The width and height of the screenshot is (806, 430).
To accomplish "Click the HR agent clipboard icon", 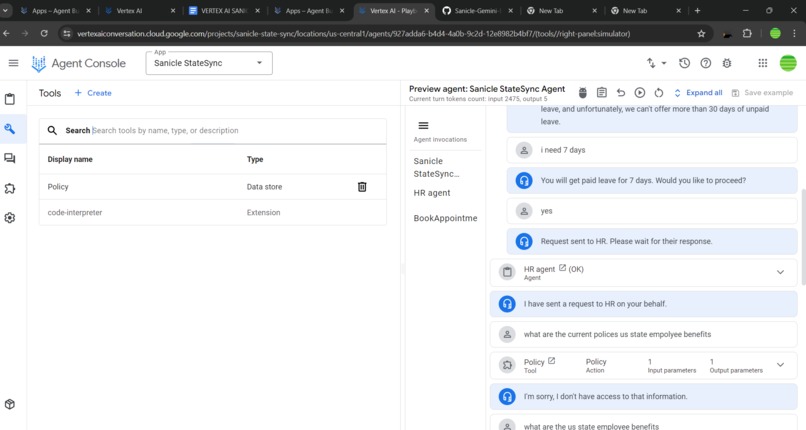I will 507,272.
